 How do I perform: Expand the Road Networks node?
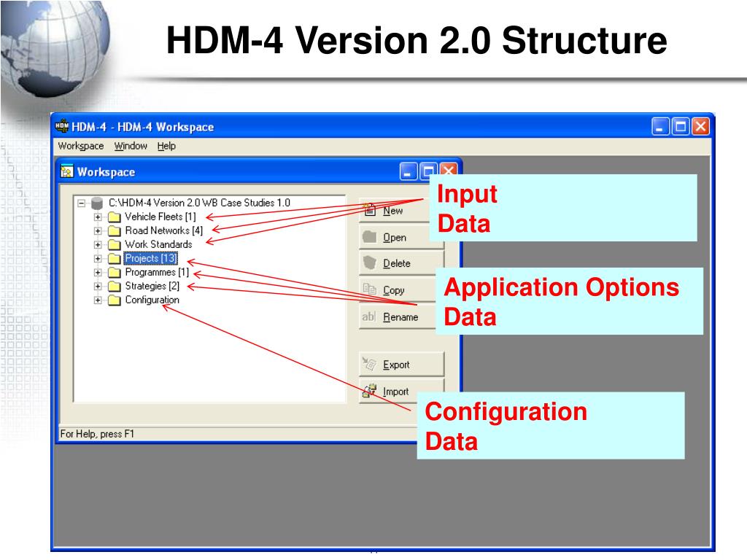(x=98, y=231)
